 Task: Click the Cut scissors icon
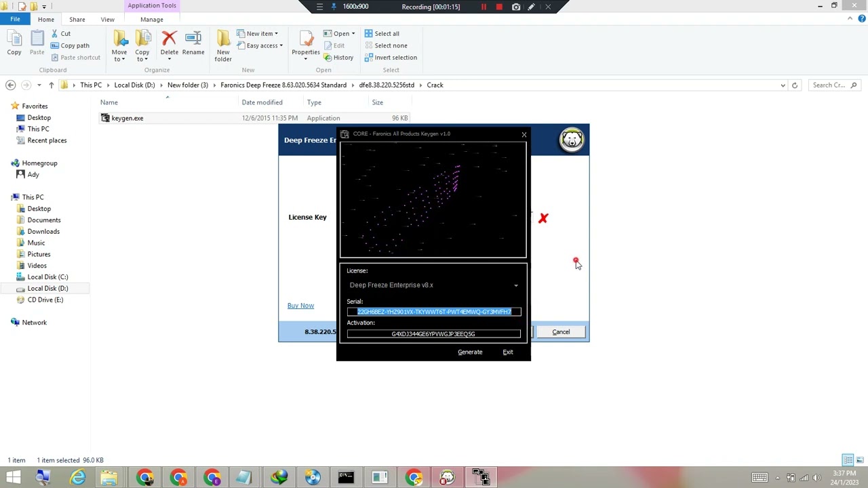[54, 33]
